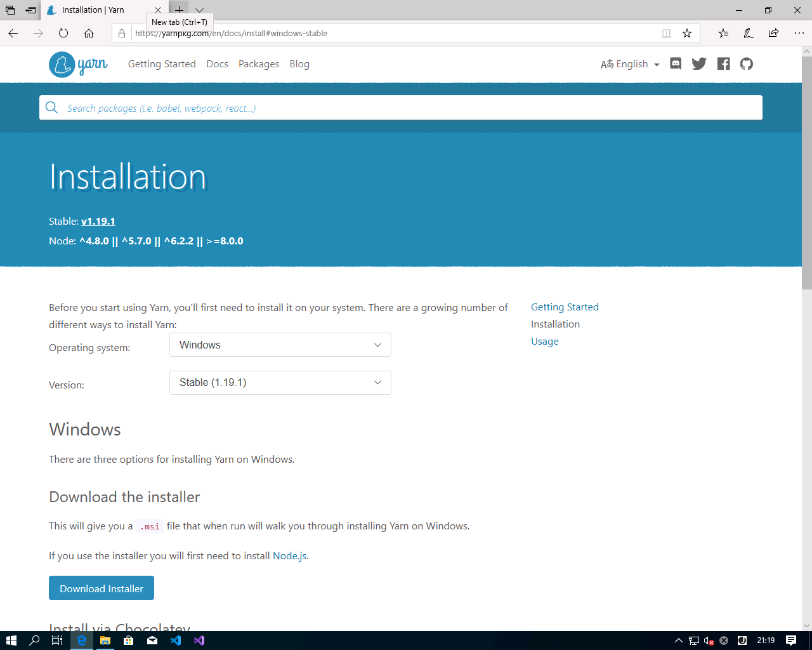This screenshot has height=650, width=812.
Task: Follow the Node.js link
Action: (289, 556)
